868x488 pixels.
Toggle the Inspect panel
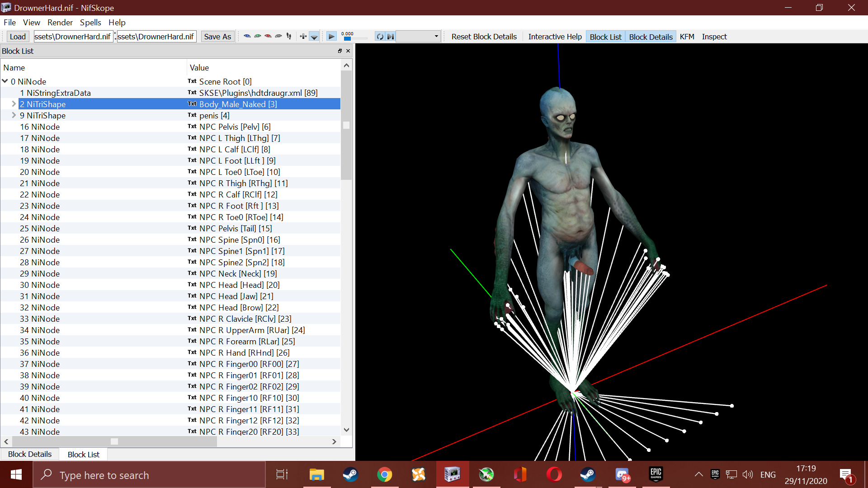pyautogui.click(x=714, y=37)
